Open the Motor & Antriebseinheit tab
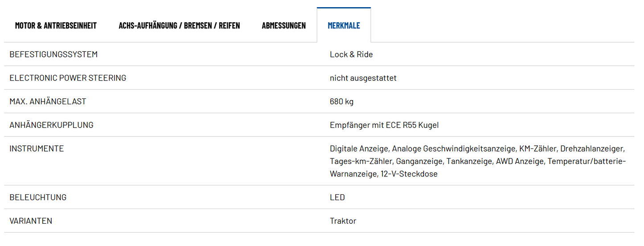The width and height of the screenshot is (644, 246). 56,25
